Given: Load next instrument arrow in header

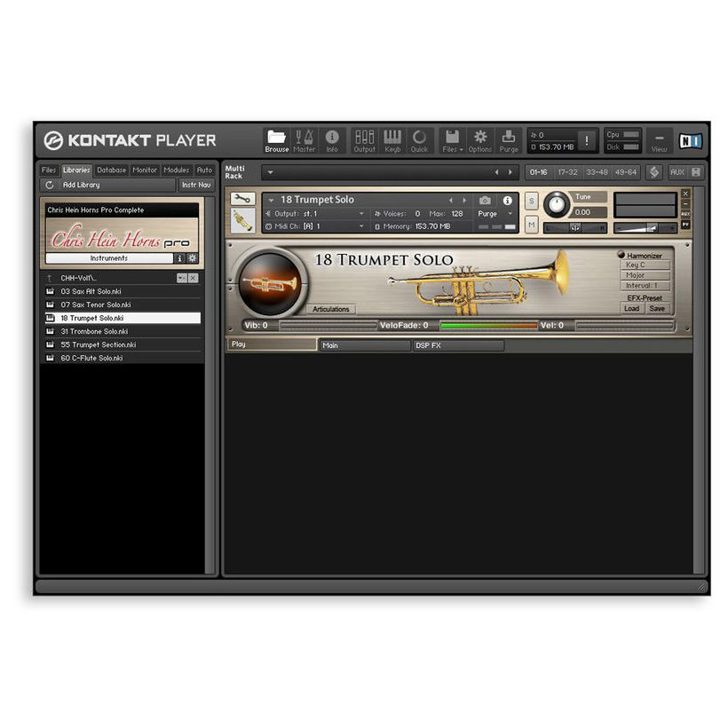Looking at the screenshot, I should click(464, 200).
